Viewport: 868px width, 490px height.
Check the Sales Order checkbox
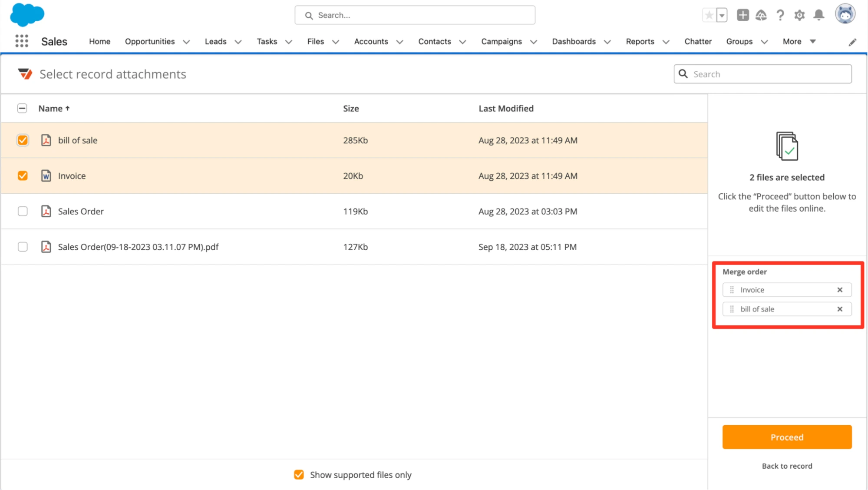point(23,212)
